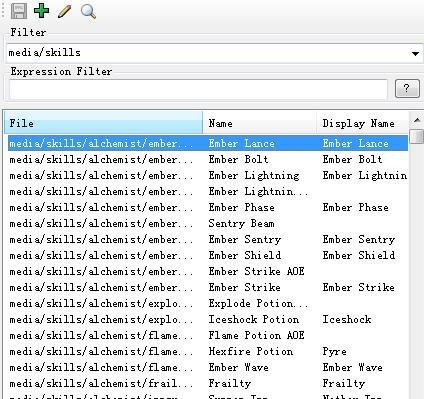Click the Iceshock display name cell

coord(347,320)
